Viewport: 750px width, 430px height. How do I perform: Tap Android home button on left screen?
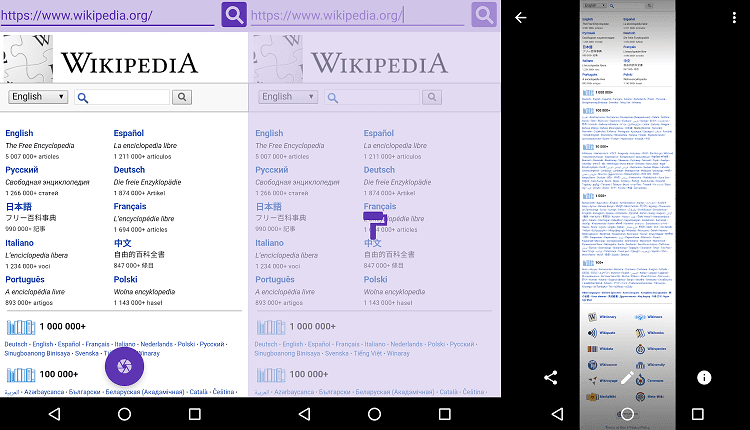click(x=124, y=414)
